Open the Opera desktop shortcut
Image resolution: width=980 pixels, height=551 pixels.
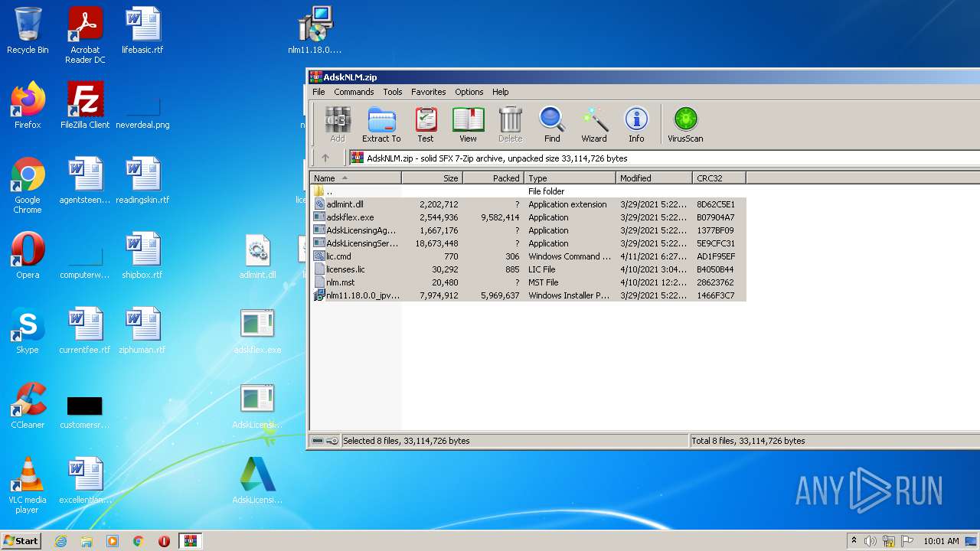coord(28,256)
